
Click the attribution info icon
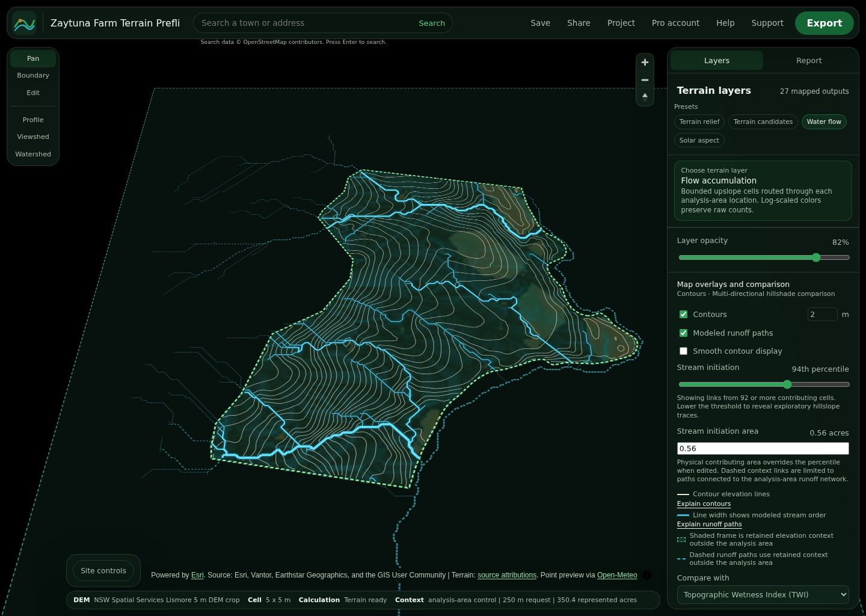pyautogui.click(x=647, y=575)
